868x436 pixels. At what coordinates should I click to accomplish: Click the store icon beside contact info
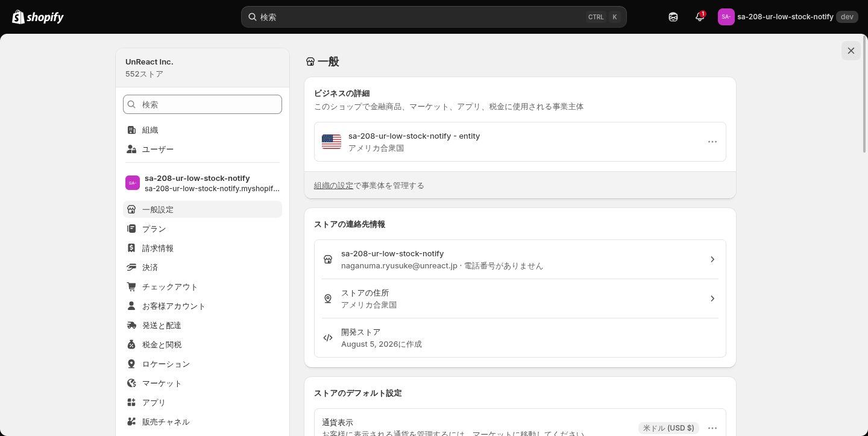click(328, 259)
